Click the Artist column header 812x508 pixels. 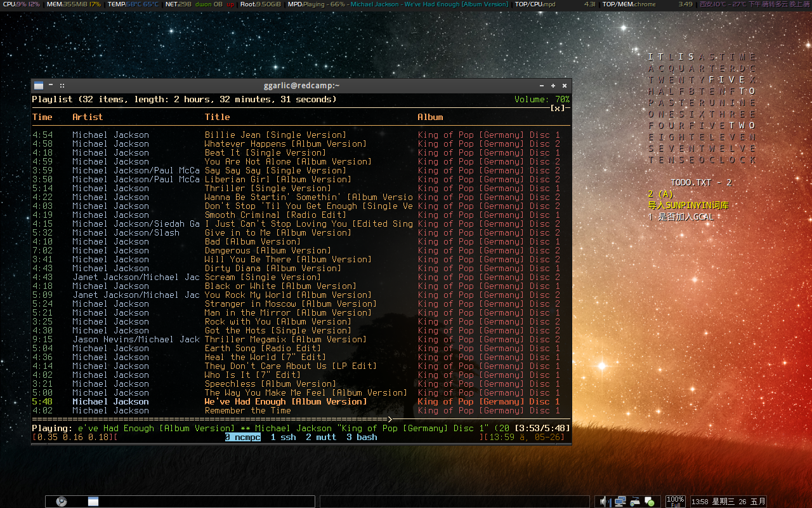(88, 117)
